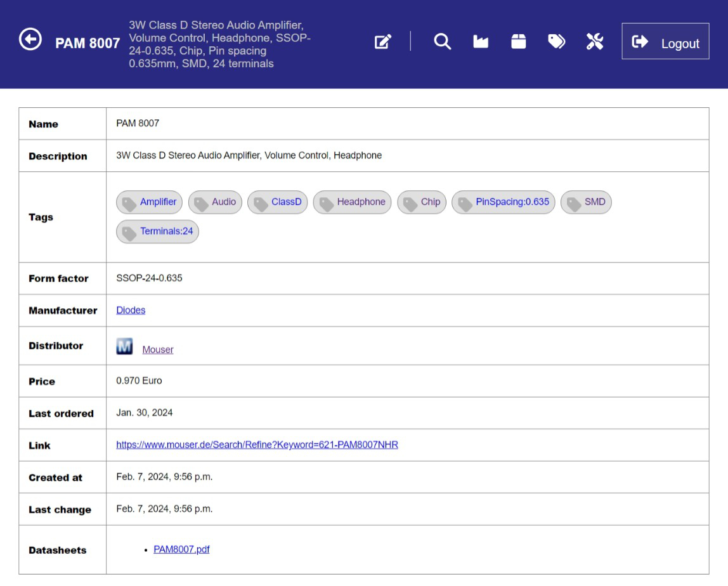
Task: Edit the PAM 8007 part entry
Action: (x=383, y=42)
